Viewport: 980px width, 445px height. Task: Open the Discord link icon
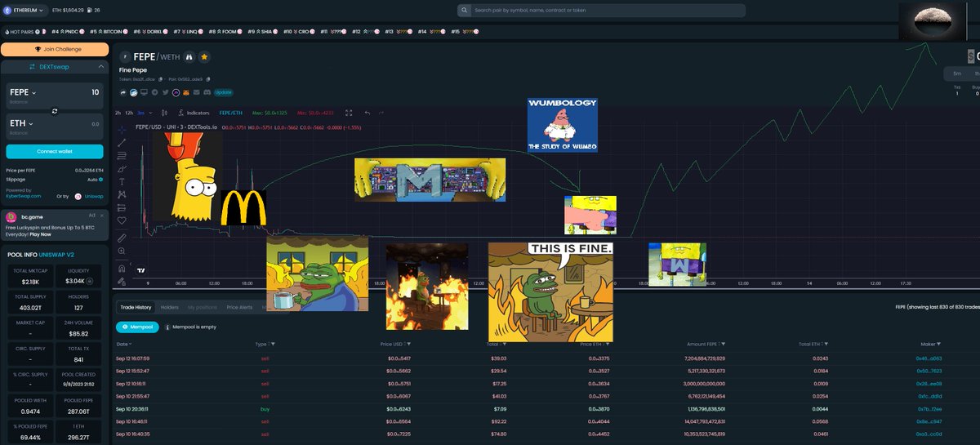207,92
